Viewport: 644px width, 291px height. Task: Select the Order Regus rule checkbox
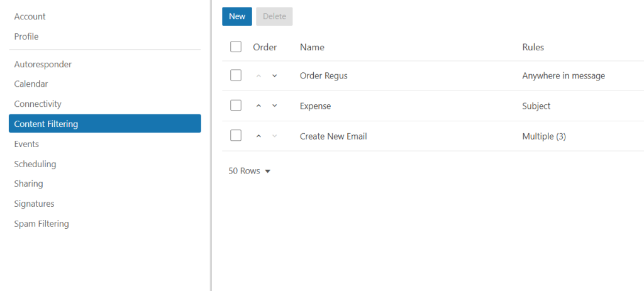click(236, 75)
